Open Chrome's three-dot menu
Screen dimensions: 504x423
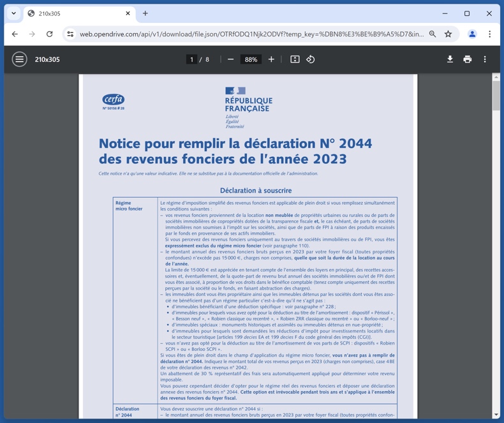[x=489, y=34]
